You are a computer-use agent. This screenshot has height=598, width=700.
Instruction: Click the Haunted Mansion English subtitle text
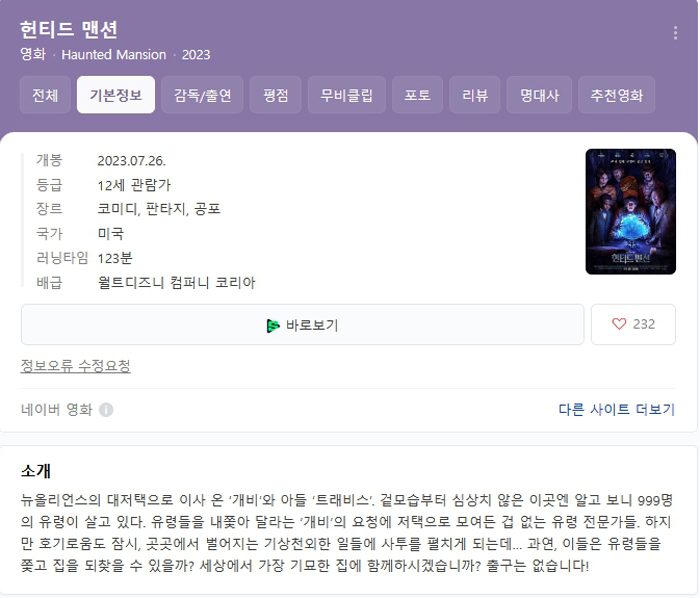pyautogui.click(x=114, y=55)
